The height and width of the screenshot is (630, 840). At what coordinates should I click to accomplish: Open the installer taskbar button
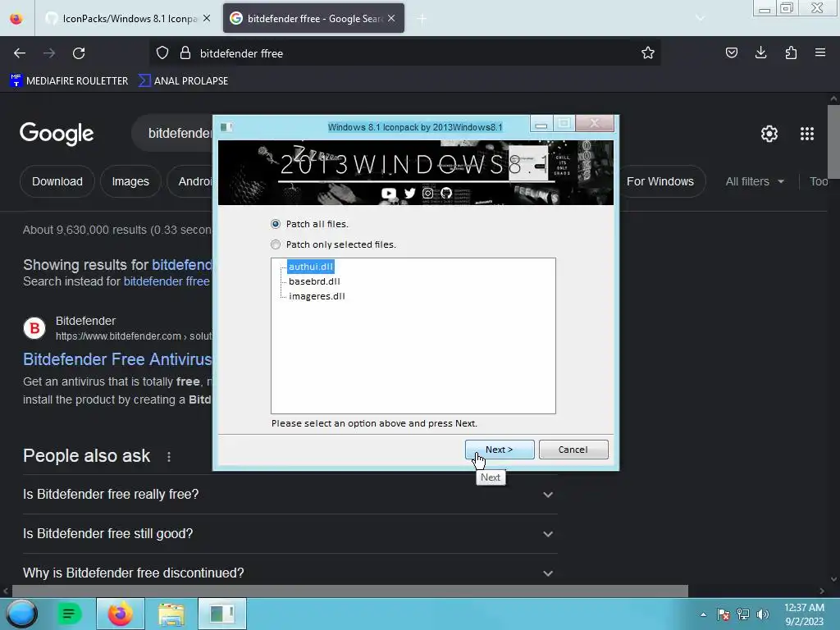[x=221, y=614]
